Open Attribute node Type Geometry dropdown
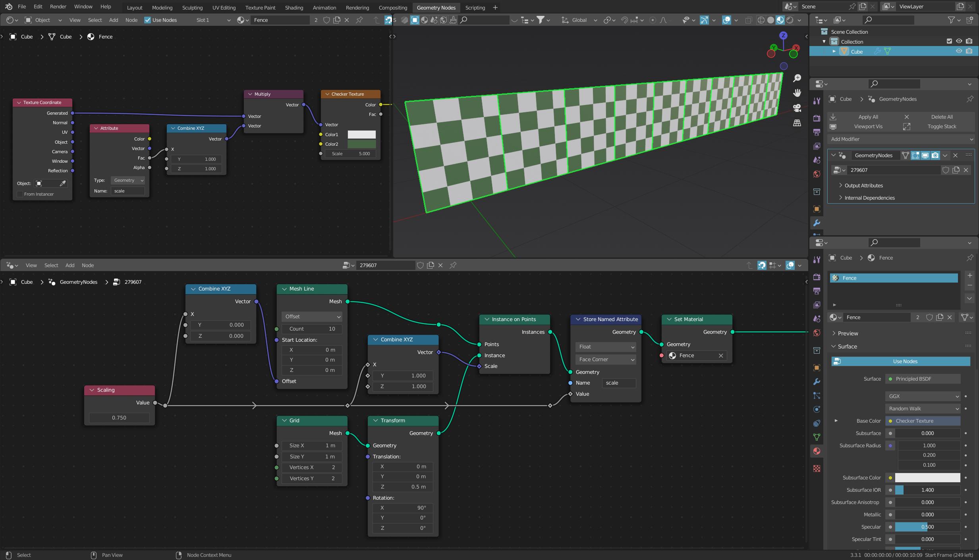979x560 pixels. [x=128, y=180]
